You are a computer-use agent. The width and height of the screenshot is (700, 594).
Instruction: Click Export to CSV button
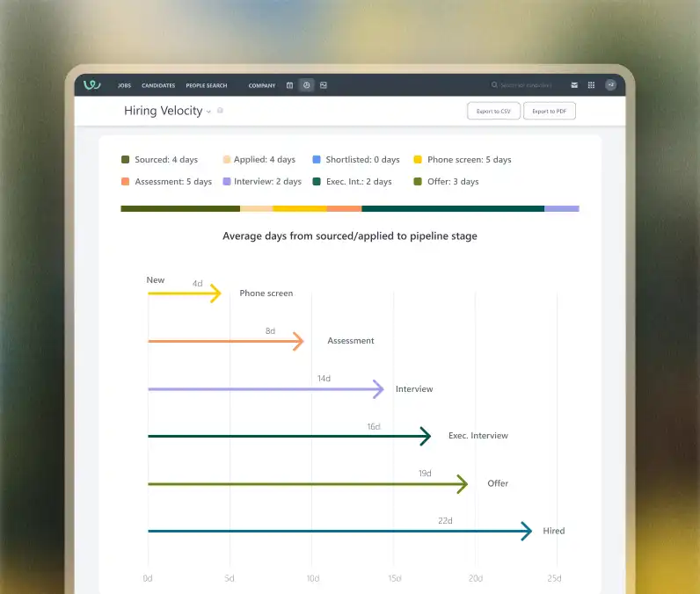tap(493, 111)
